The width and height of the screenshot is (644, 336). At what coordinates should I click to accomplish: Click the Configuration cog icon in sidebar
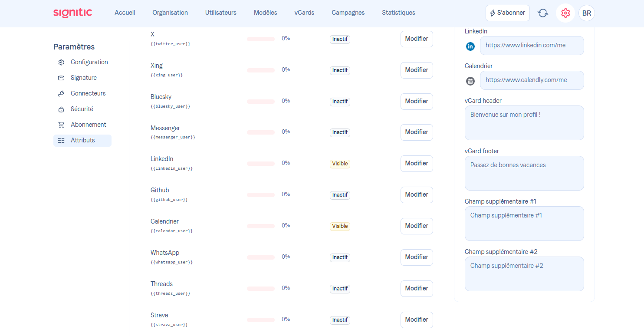[61, 62]
